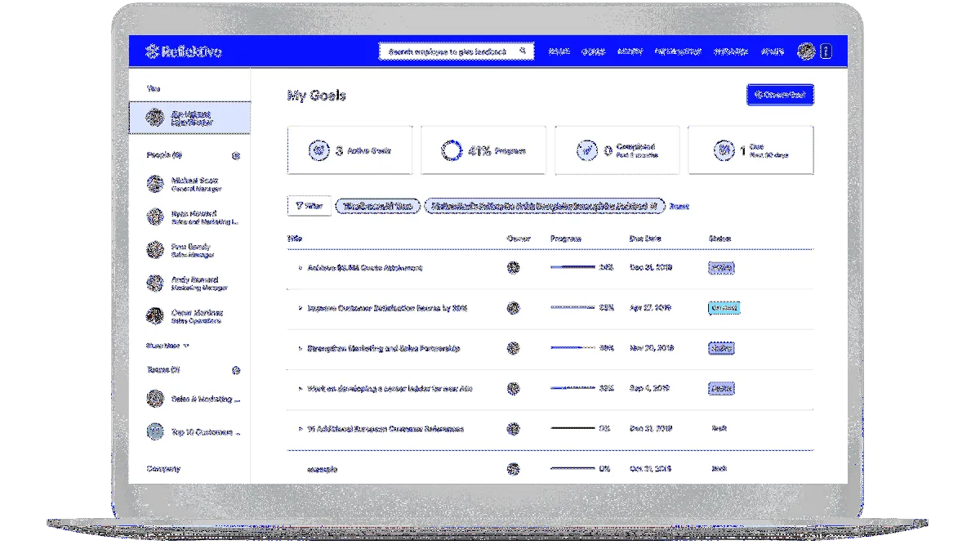Click the 41% progress ring icon

point(452,150)
